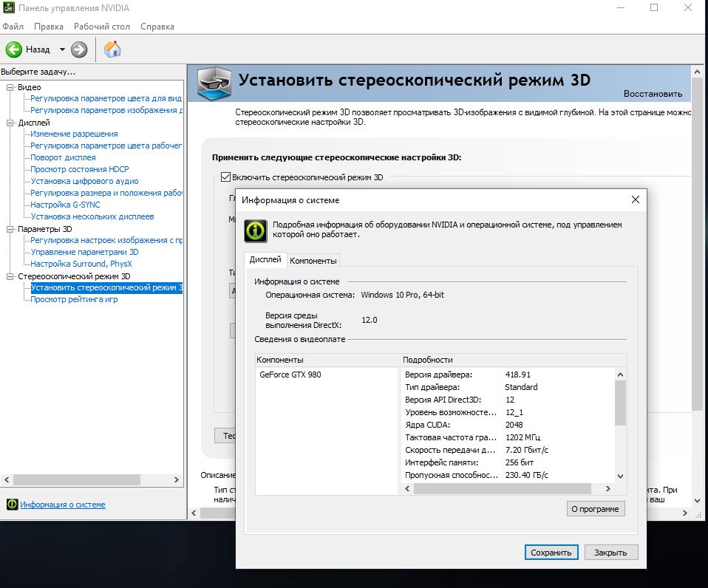Click the Тип драйвера row
708x588 pixels.
507,387
